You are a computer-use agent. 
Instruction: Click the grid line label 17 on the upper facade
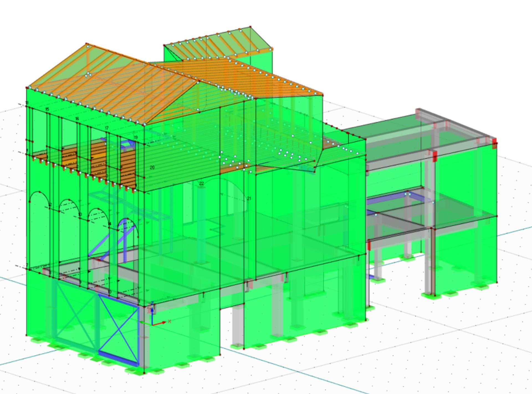tap(107, 128)
